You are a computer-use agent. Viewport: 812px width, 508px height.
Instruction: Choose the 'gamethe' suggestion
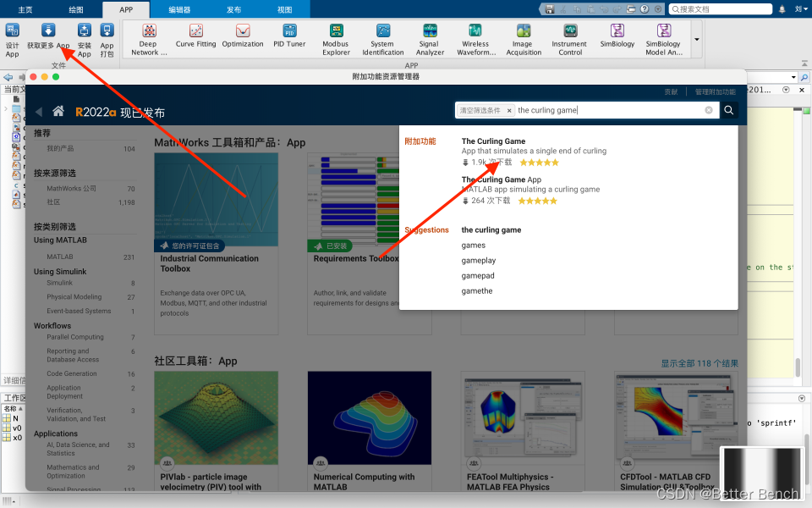pyautogui.click(x=477, y=290)
